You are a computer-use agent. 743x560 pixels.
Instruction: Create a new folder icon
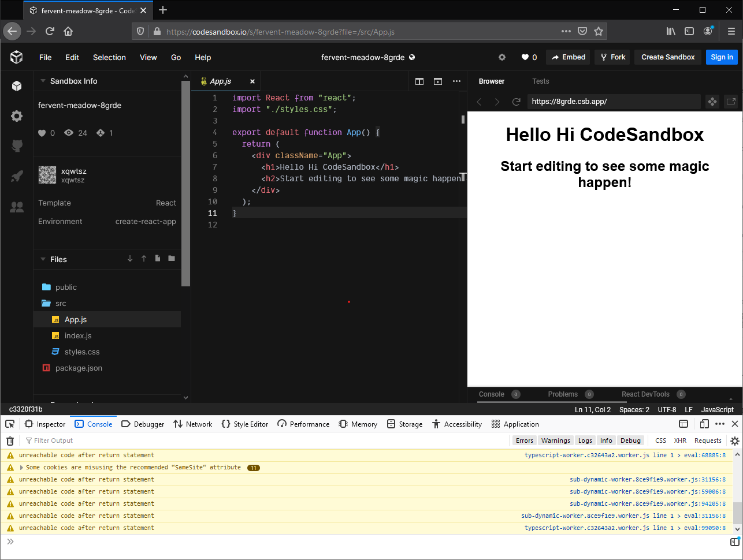point(172,259)
